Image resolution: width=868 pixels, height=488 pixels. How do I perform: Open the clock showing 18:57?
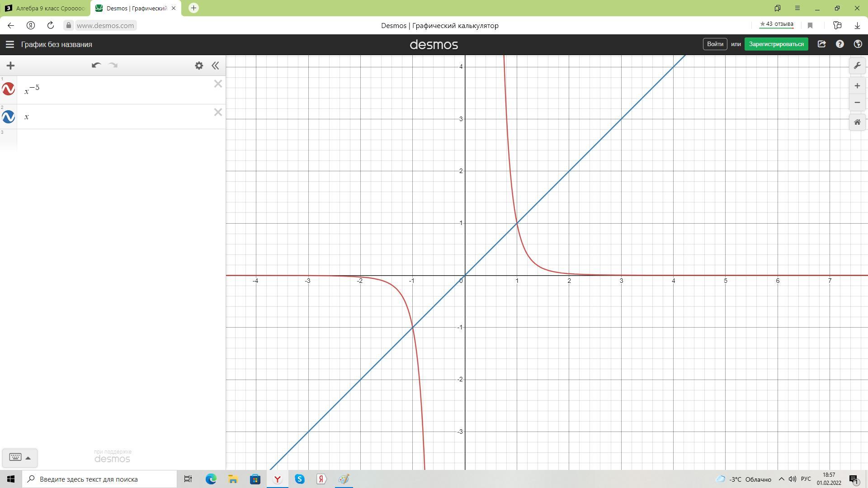pos(829,479)
